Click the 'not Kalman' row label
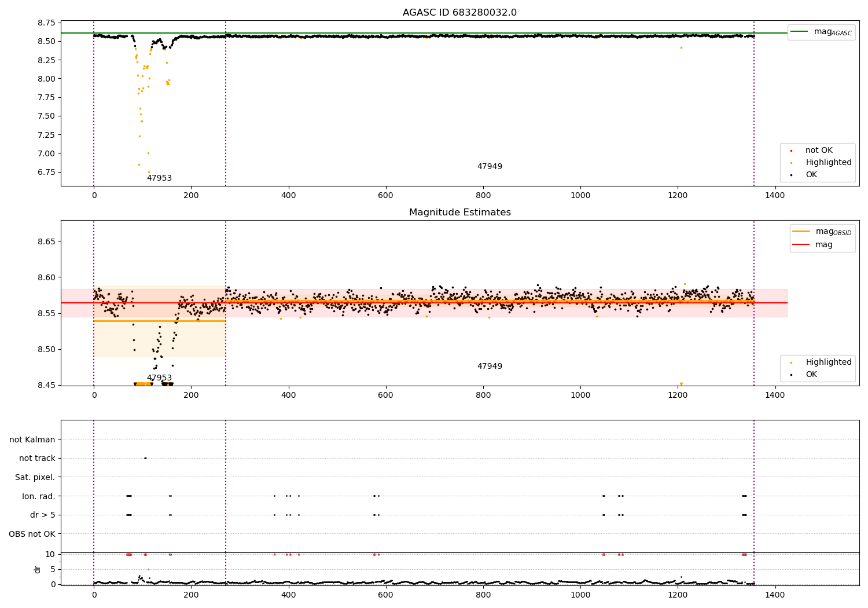868x608 pixels. tap(32, 440)
